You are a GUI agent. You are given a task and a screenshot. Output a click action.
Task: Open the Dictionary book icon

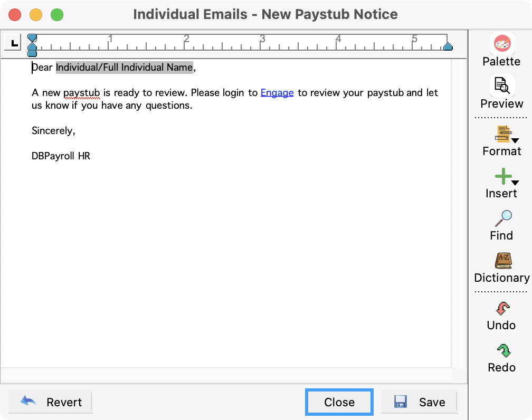tap(502, 261)
